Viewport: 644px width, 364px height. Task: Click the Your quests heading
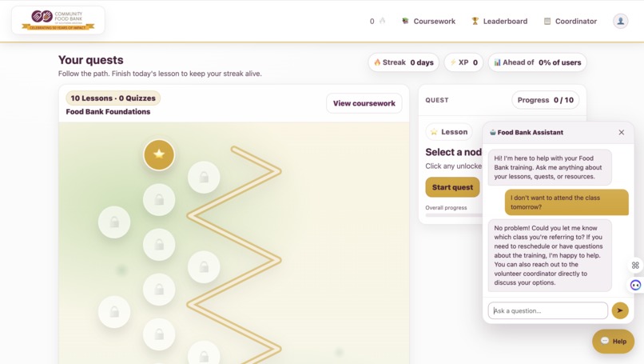(91, 60)
